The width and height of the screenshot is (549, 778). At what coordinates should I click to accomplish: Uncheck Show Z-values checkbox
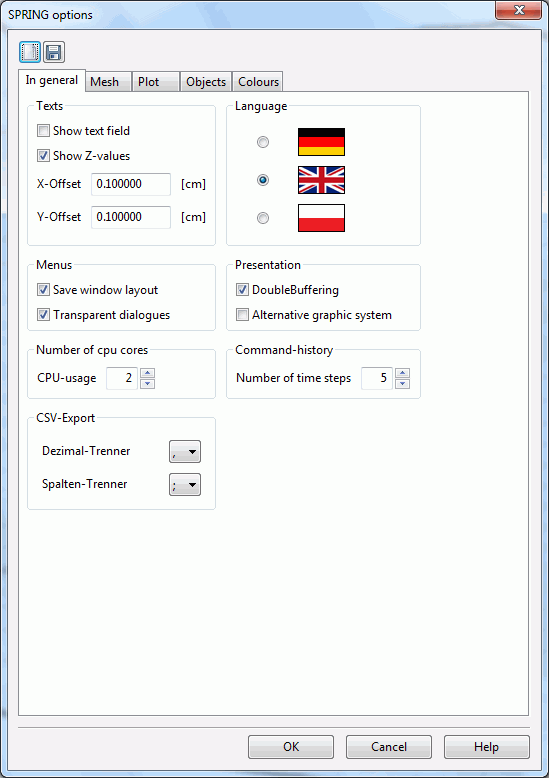(x=44, y=155)
